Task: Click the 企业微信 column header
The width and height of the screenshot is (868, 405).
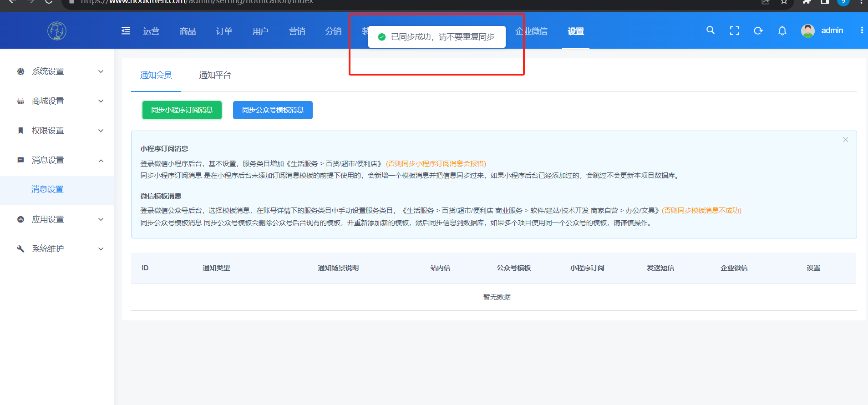Action: [734, 268]
